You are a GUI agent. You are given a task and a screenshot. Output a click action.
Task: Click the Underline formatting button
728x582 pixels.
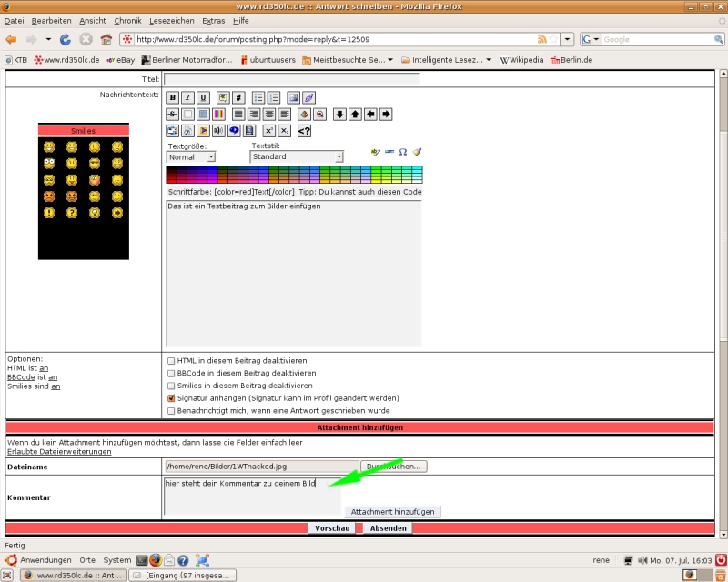203,97
